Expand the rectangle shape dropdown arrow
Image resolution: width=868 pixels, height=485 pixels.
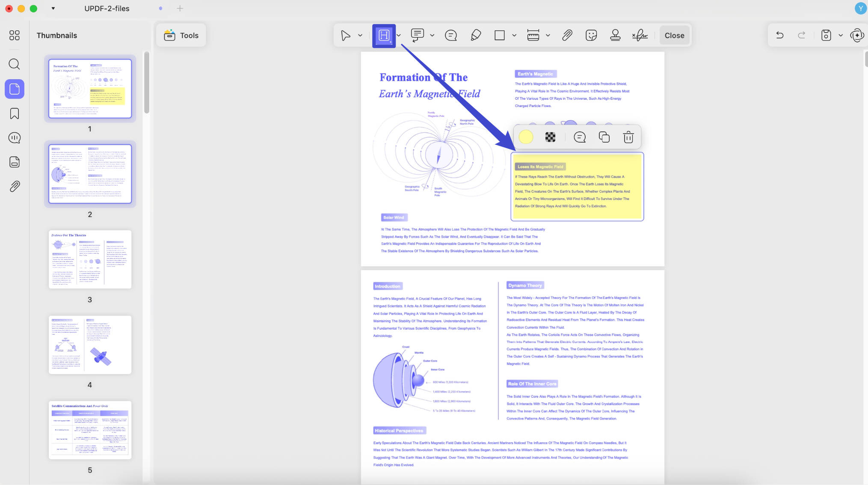pyautogui.click(x=514, y=36)
